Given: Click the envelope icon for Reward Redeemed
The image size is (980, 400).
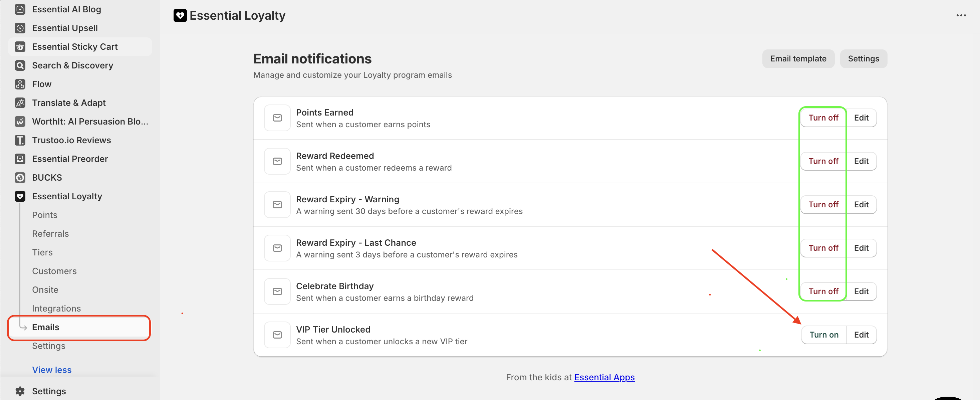Looking at the screenshot, I should point(277,161).
